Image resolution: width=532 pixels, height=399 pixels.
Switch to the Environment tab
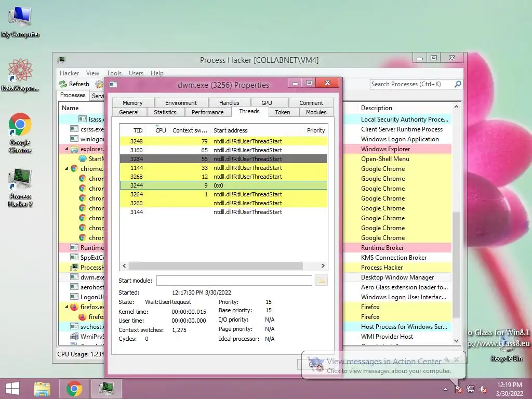point(181,103)
